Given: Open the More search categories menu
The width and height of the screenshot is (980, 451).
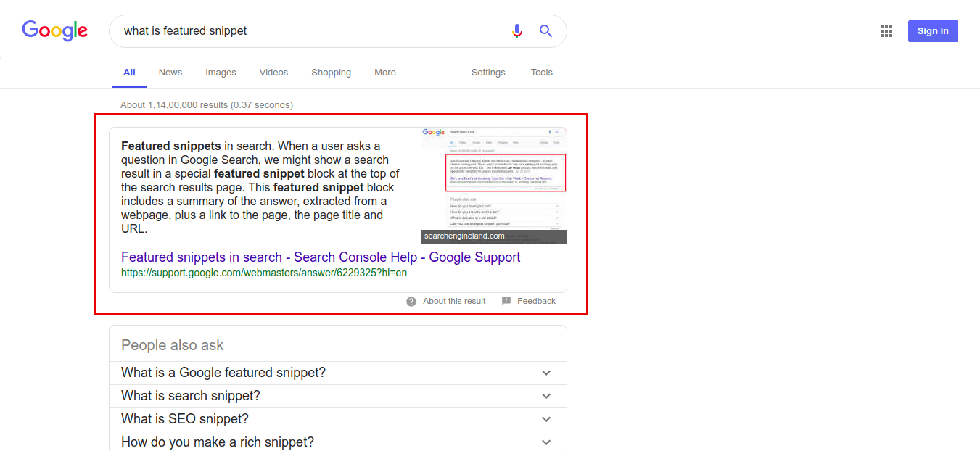Looking at the screenshot, I should [x=385, y=73].
